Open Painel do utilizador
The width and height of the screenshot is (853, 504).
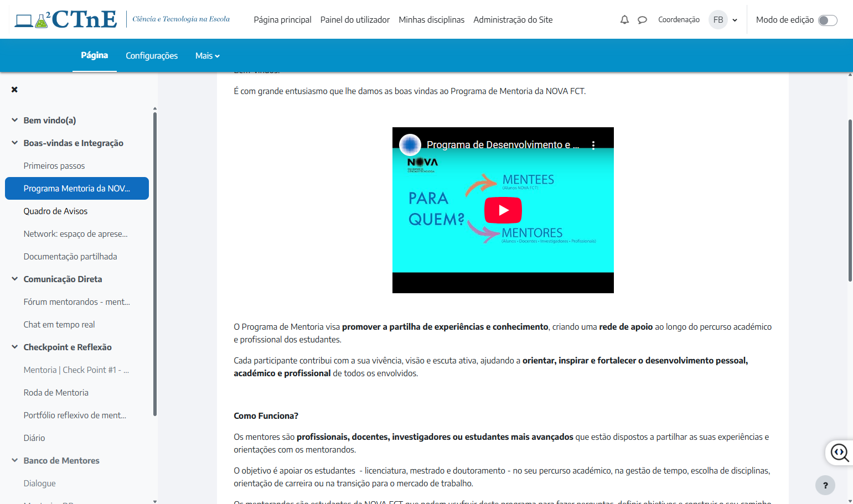click(x=355, y=20)
